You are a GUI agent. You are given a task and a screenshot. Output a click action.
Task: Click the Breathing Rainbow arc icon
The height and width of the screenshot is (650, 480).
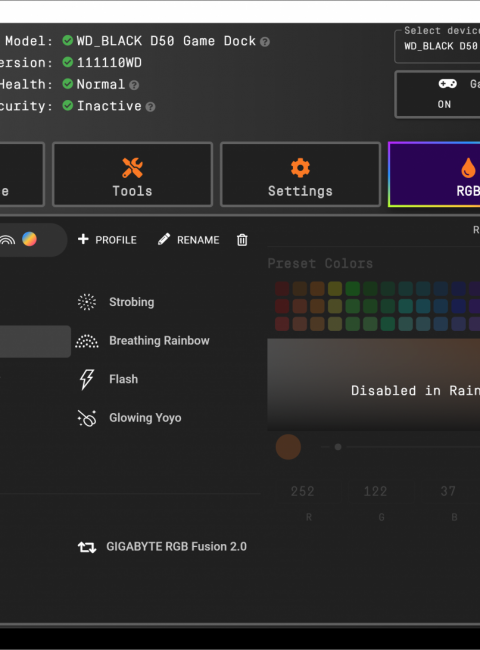(x=87, y=341)
